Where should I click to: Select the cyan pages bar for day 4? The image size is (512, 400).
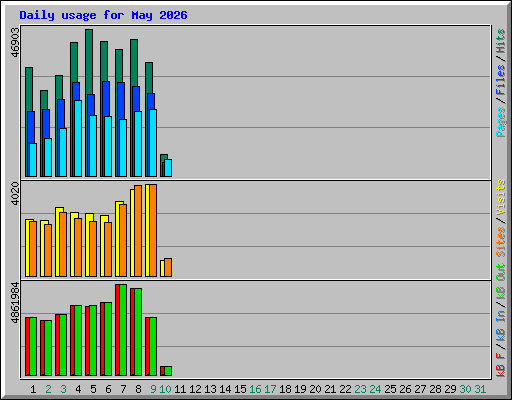[x=78, y=138]
